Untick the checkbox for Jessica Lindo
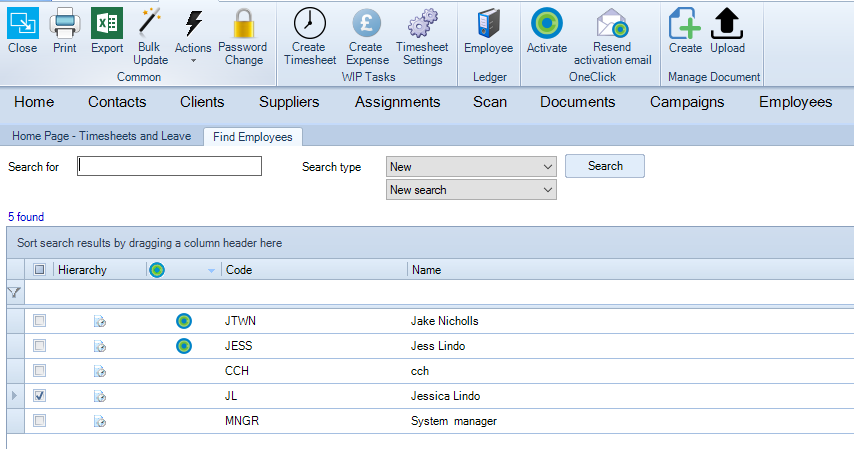The width and height of the screenshot is (854, 449). click(39, 396)
